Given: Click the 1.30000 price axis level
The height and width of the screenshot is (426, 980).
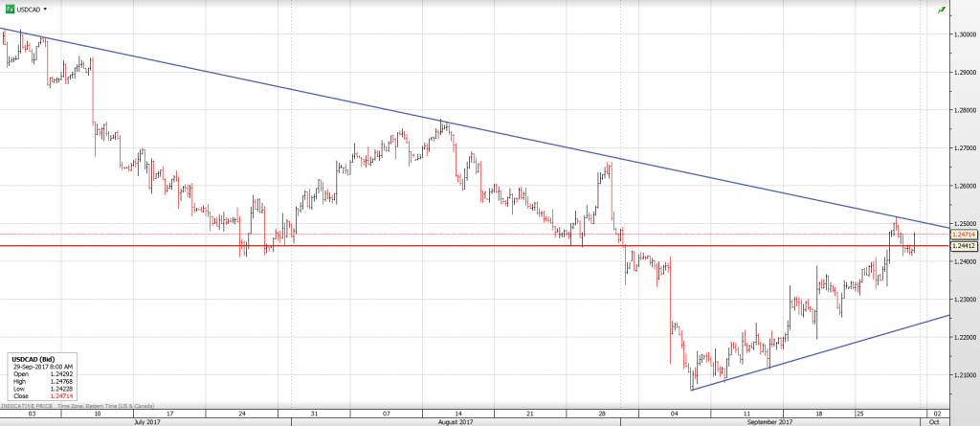Looking at the screenshot, I should coord(964,34).
